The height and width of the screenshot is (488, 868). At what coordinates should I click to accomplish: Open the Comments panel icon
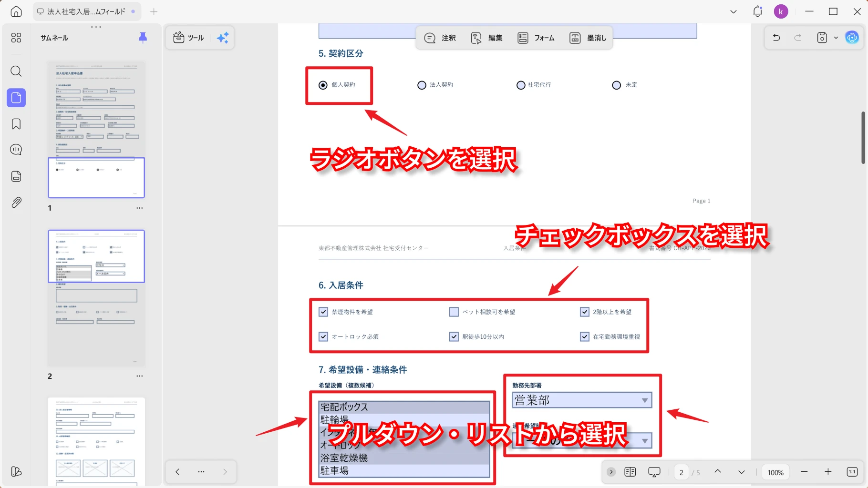(x=16, y=150)
